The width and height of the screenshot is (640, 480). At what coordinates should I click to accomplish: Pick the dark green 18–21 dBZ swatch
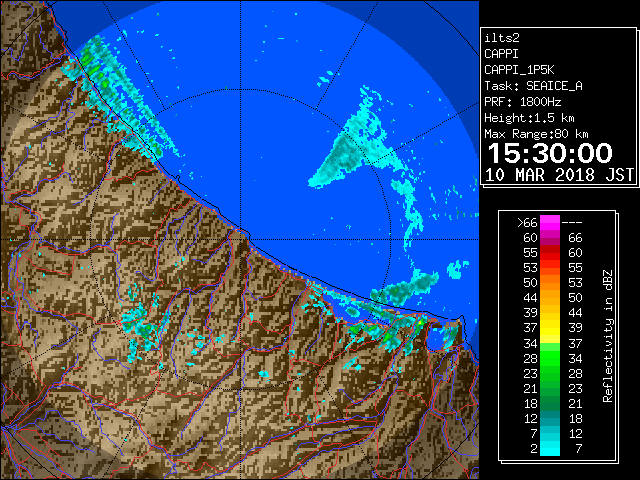click(x=550, y=403)
